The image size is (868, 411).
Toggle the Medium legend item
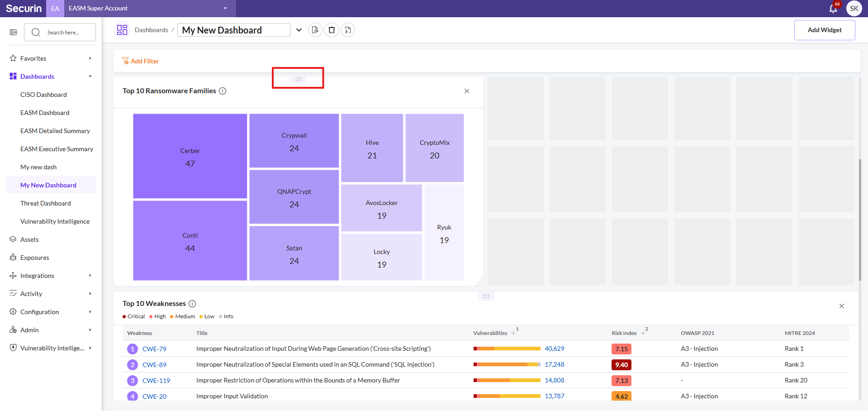tap(183, 316)
